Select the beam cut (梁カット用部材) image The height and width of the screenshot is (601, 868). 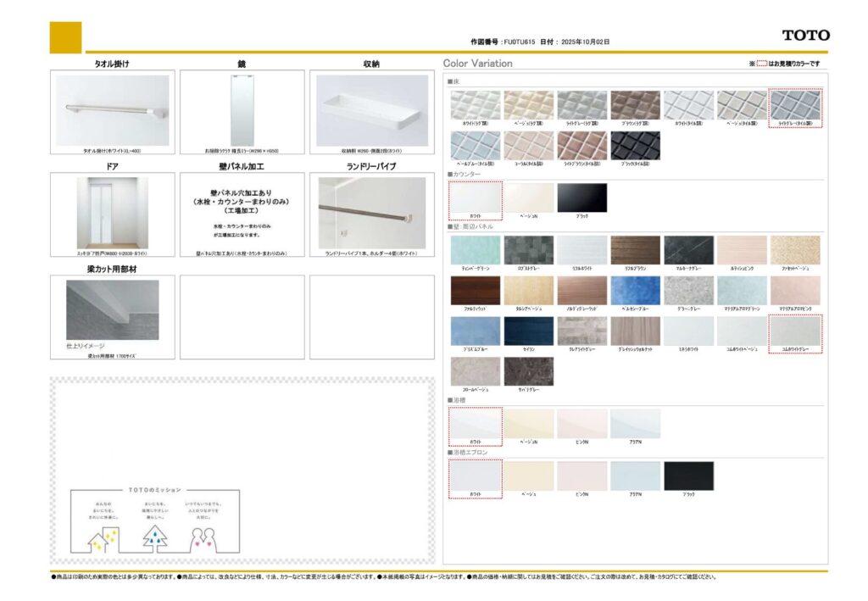pyautogui.click(x=113, y=310)
